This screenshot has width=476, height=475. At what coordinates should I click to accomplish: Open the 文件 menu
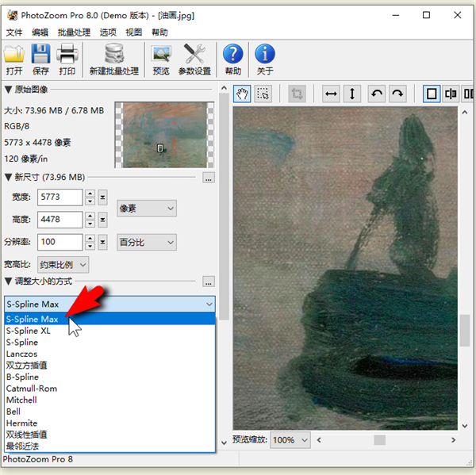(x=14, y=33)
